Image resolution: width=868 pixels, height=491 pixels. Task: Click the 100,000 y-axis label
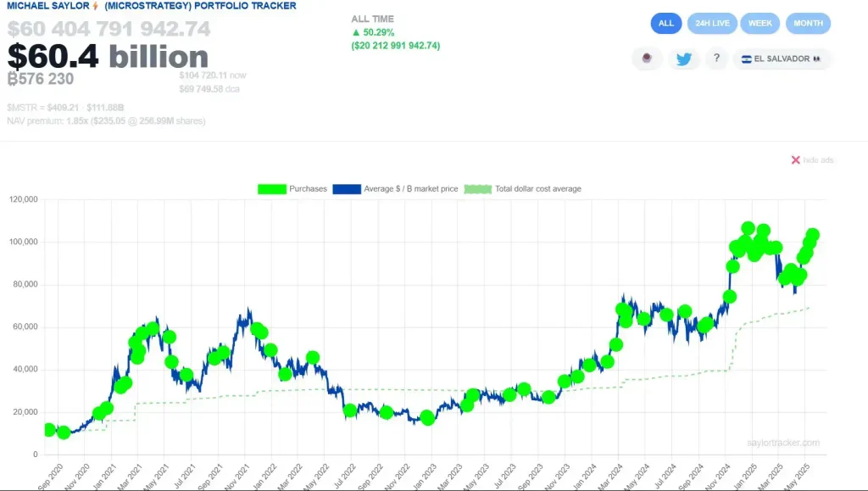click(23, 242)
